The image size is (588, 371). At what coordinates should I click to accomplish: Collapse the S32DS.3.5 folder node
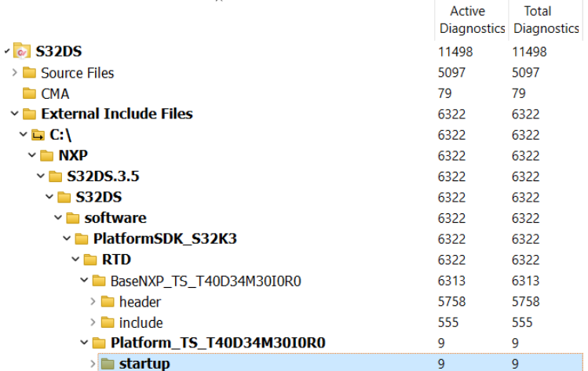click(x=41, y=176)
